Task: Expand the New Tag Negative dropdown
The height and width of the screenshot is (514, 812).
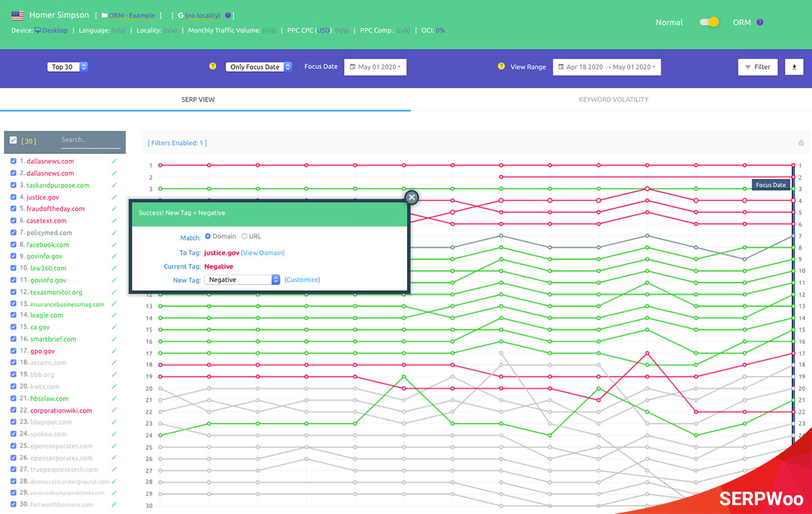Action: click(242, 279)
